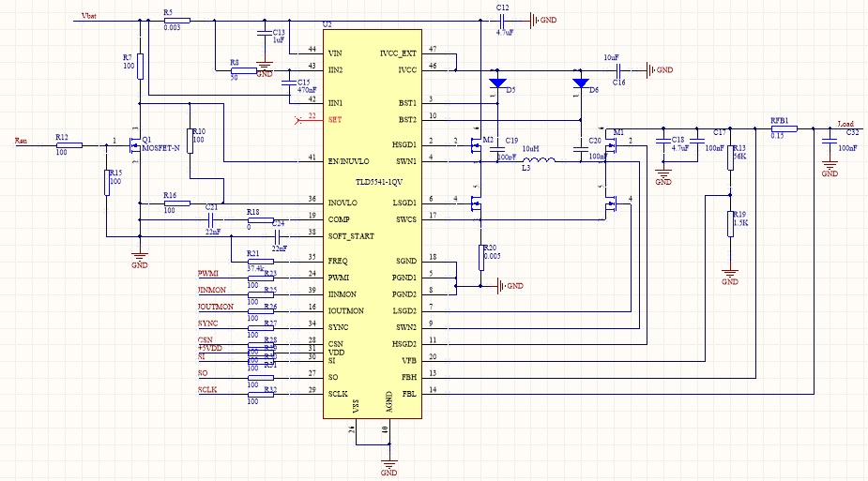Select bootstrap capacitor C20

pyautogui.click(x=581, y=149)
